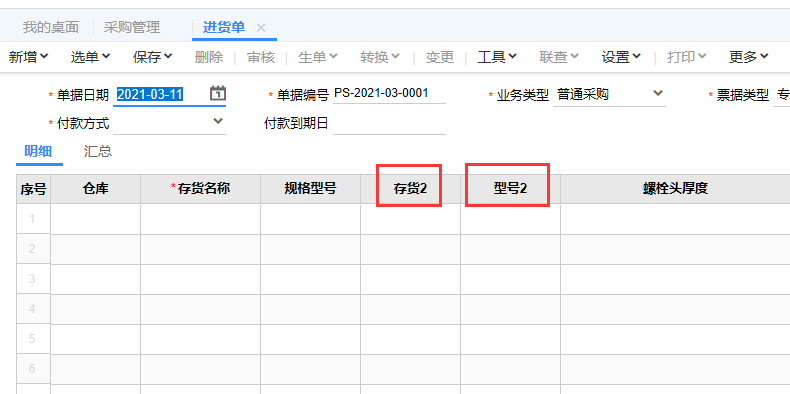Click the 单据编号 input field

coord(389,94)
